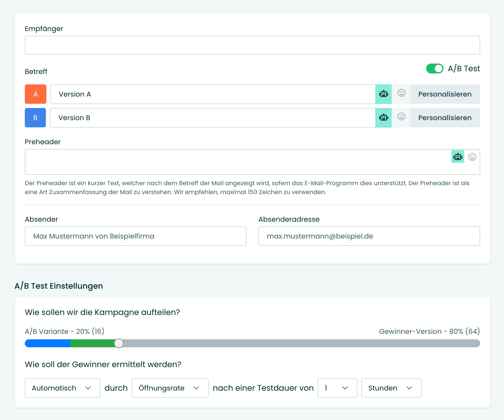
Task: Click the blue B variant badge
Action: (35, 118)
